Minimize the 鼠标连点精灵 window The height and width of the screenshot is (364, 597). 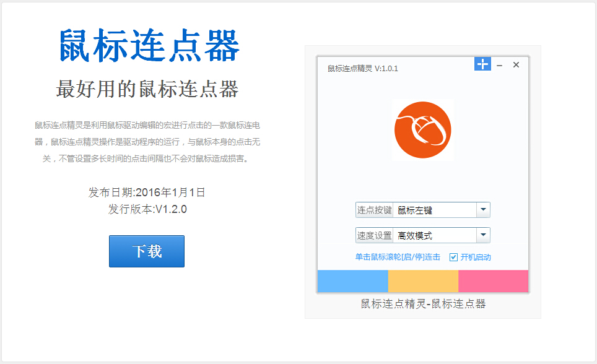[499, 65]
